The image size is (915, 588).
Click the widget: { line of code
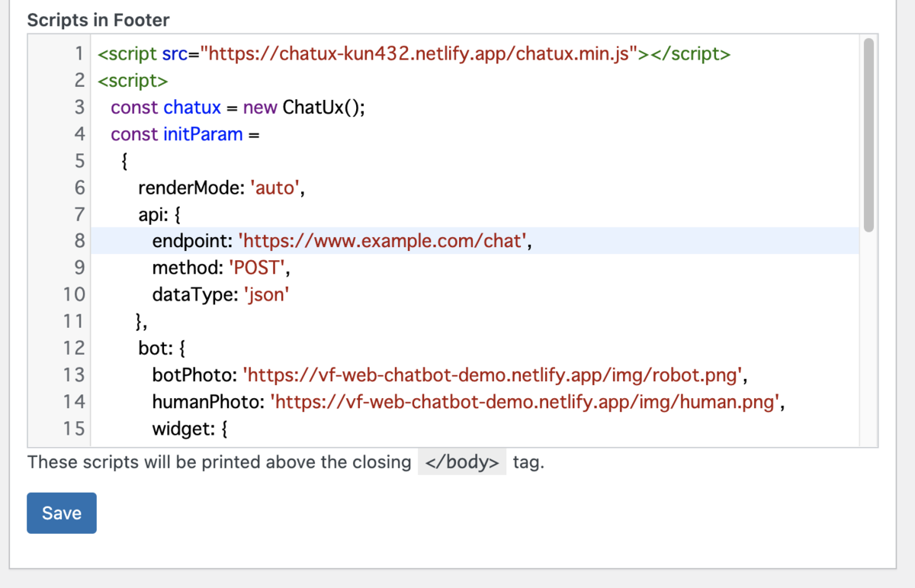pos(190,428)
